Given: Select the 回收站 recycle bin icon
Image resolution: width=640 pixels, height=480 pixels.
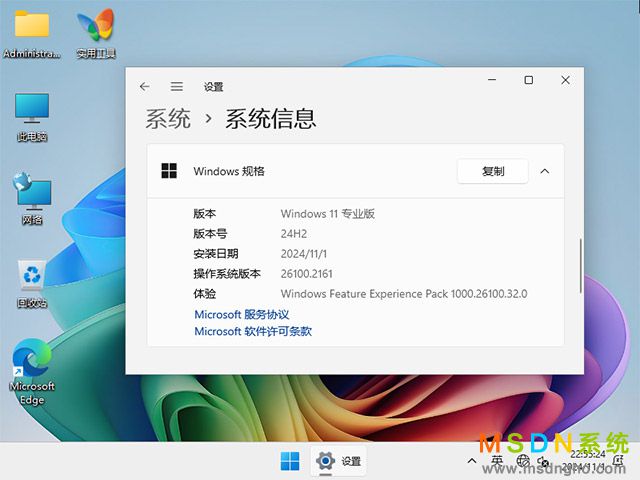Looking at the screenshot, I should tap(32, 284).
